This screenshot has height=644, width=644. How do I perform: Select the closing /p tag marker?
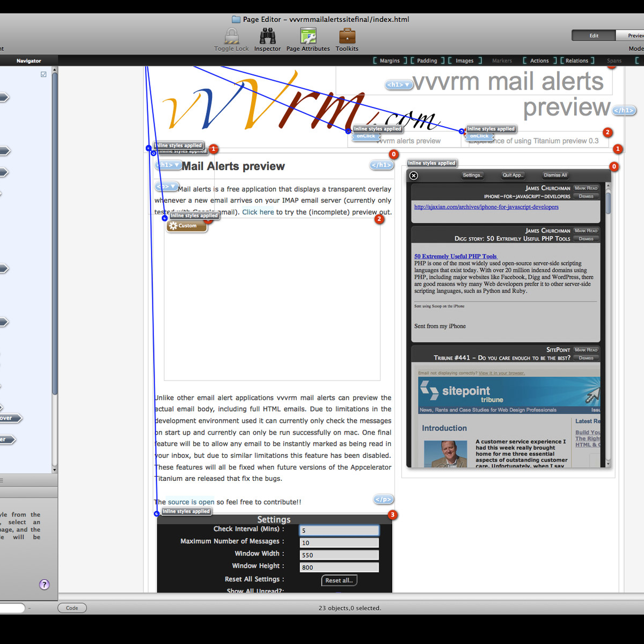coord(383,499)
